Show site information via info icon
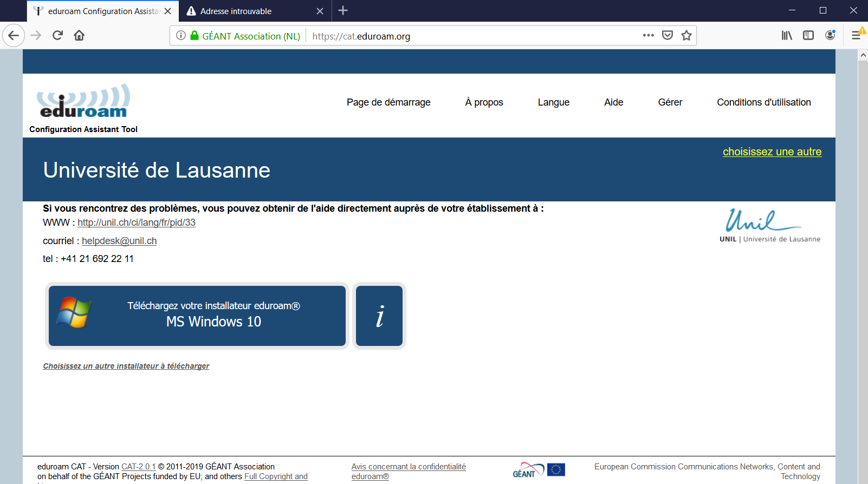The image size is (868, 484). point(181,36)
